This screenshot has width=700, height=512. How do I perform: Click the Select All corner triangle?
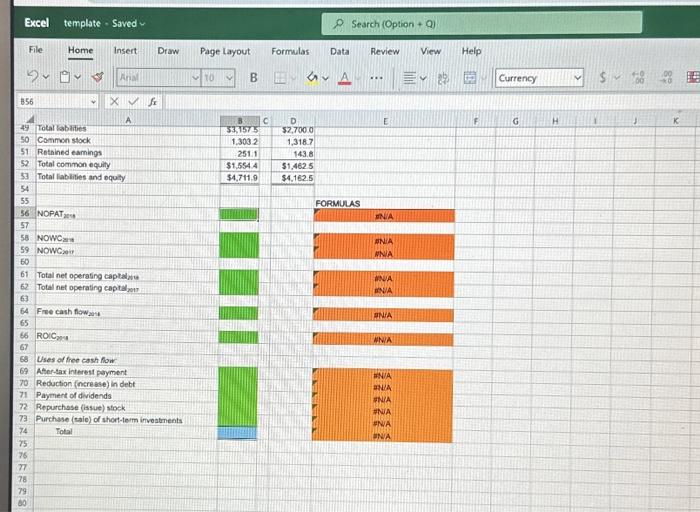(x=30, y=120)
